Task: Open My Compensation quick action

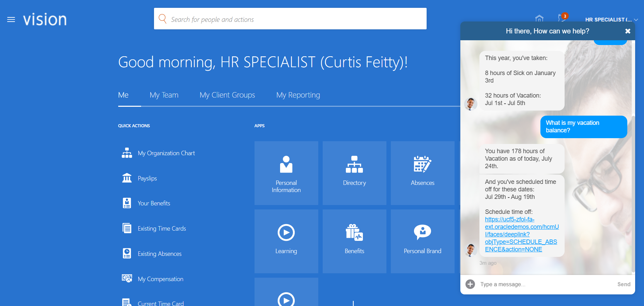Action: pos(160,279)
